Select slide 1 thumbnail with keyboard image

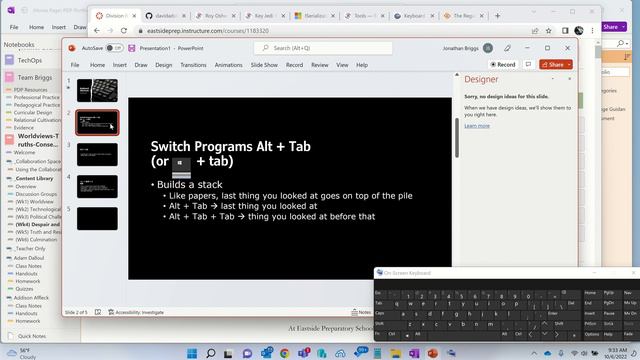click(97, 90)
